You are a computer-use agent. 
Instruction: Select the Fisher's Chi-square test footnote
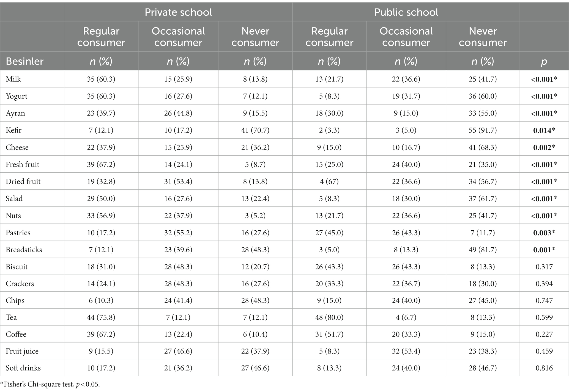[50, 384]
